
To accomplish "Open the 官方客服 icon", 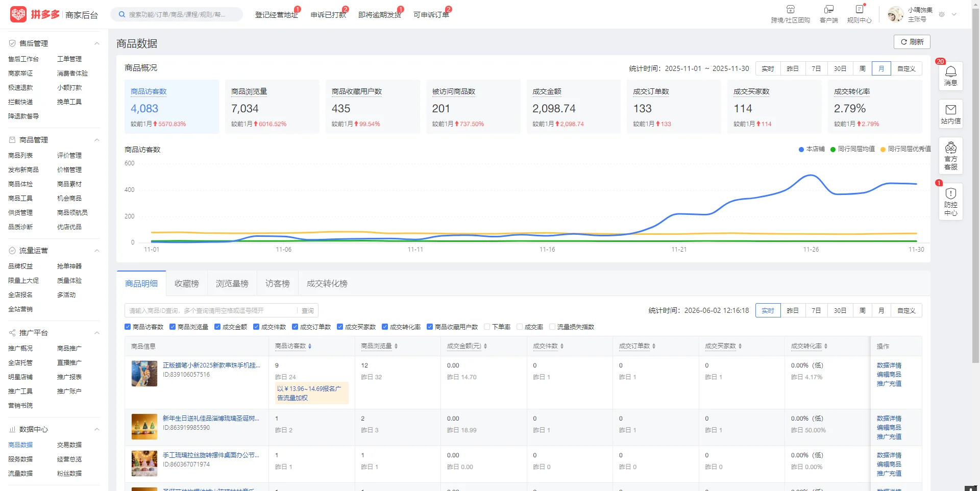I will (x=951, y=148).
